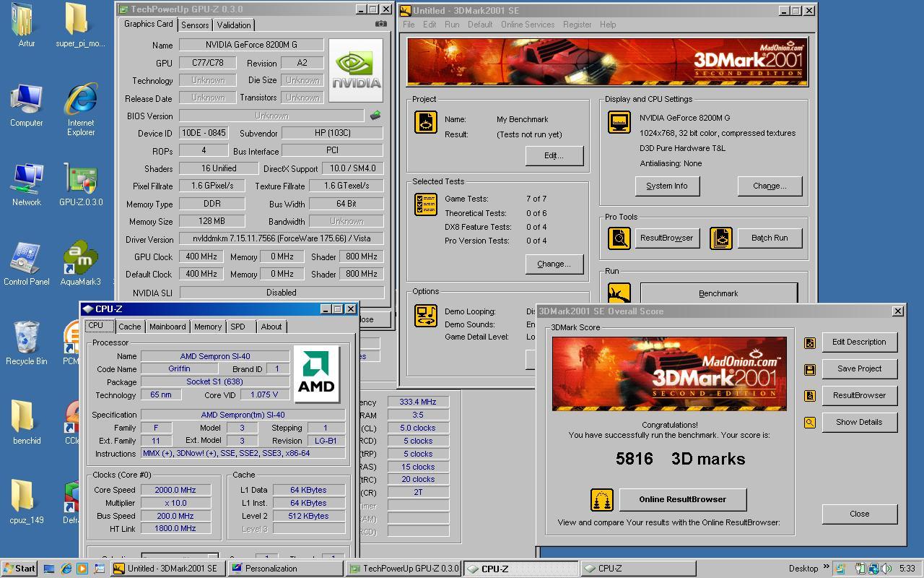The image size is (924, 578).
Task: Click the magnifier icon beside Pro Tools ResultBrowser
Action: click(619, 238)
